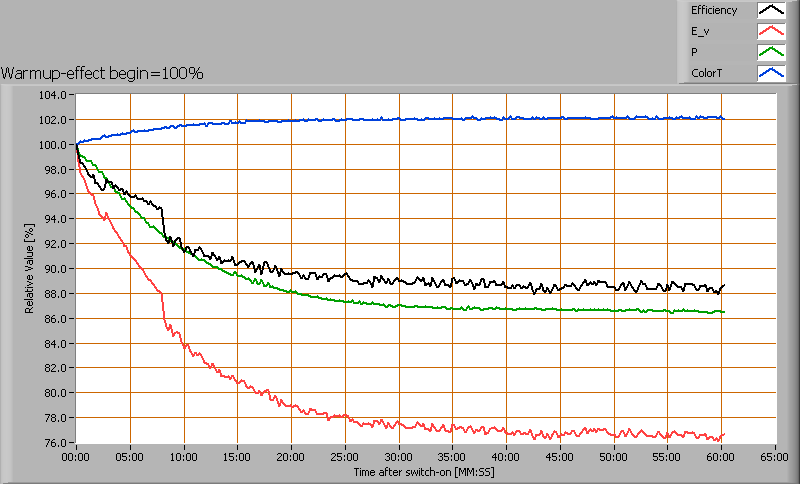
Task: Select the Efficiency label in the legend
Action: click(x=714, y=10)
